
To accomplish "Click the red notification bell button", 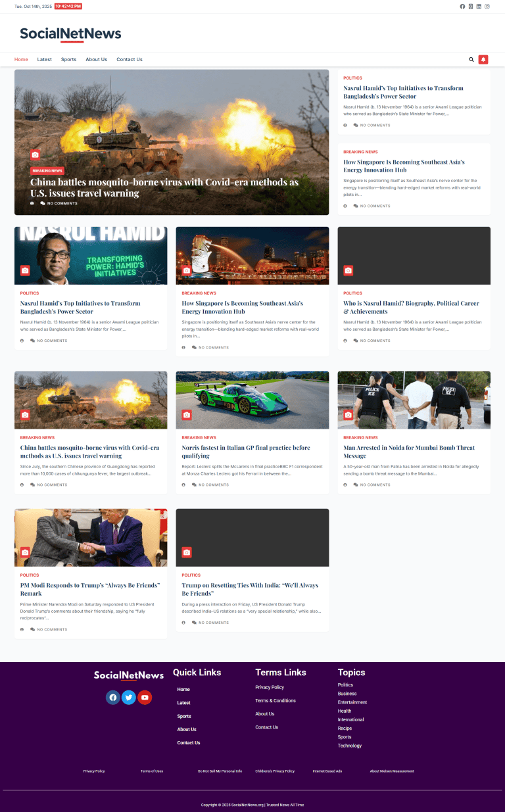I will coord(483,59).
